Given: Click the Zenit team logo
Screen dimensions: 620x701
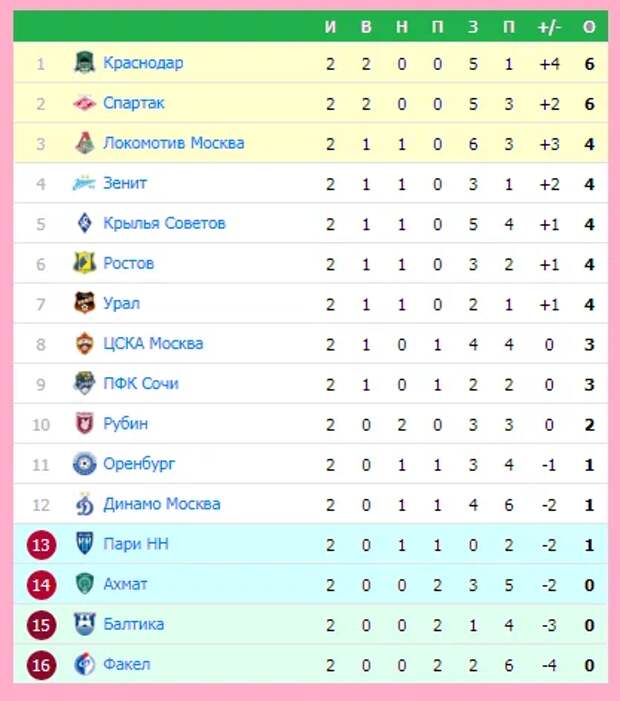Looking at the screenshot, I should [84, 183].
